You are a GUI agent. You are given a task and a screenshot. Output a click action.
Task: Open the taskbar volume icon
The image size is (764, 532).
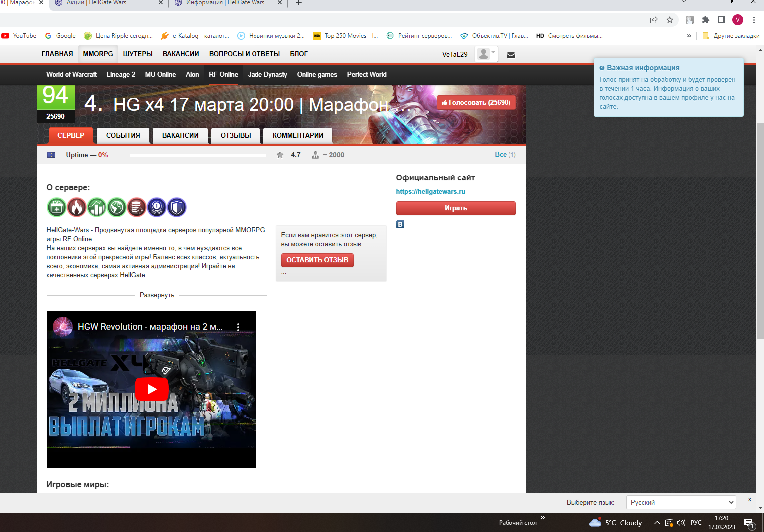pyautogui.click(x=681, y=523)
